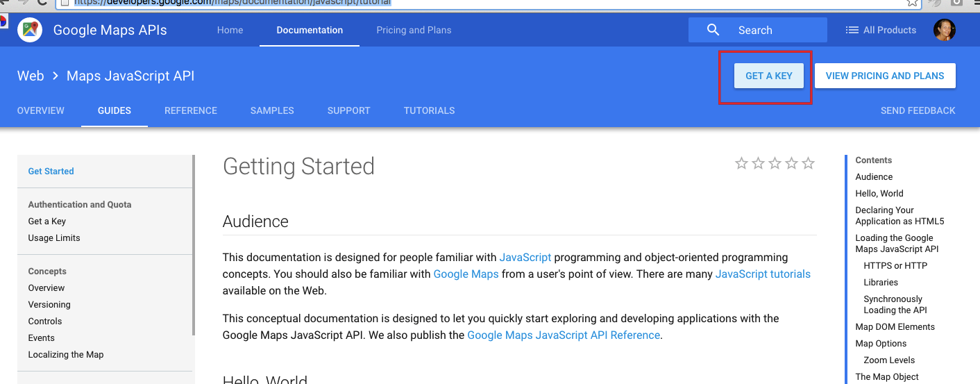Viewport: 980px width, 384px height.
Task: Open the All Products menu icon
Action: pyautogui.click(x=852, y=30)
